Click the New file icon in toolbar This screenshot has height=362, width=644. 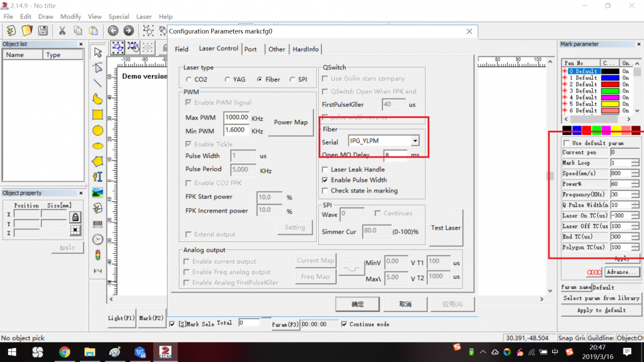click(x=11, y=31)
